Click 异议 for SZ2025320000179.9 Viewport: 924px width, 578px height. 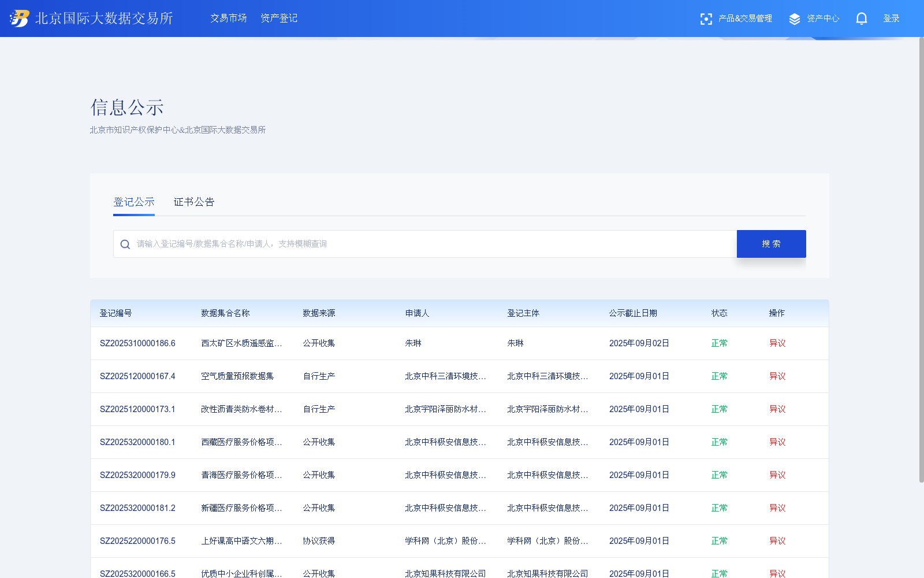777,475
